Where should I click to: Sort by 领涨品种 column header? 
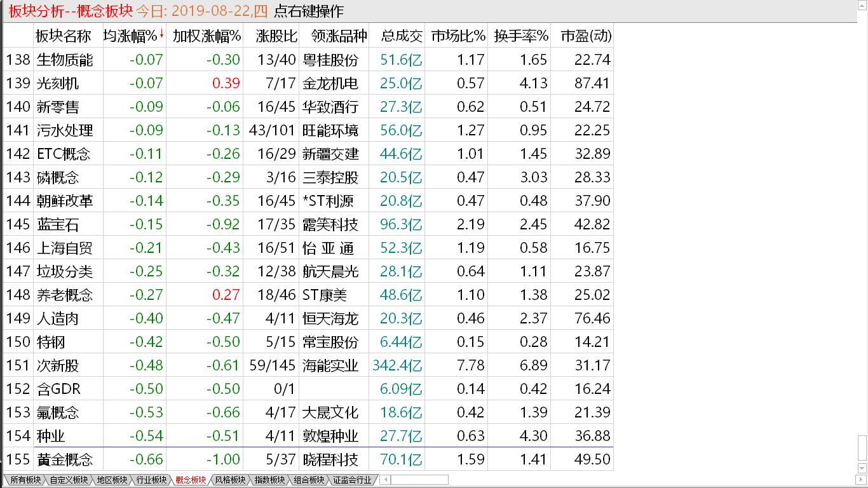[339, 36]
